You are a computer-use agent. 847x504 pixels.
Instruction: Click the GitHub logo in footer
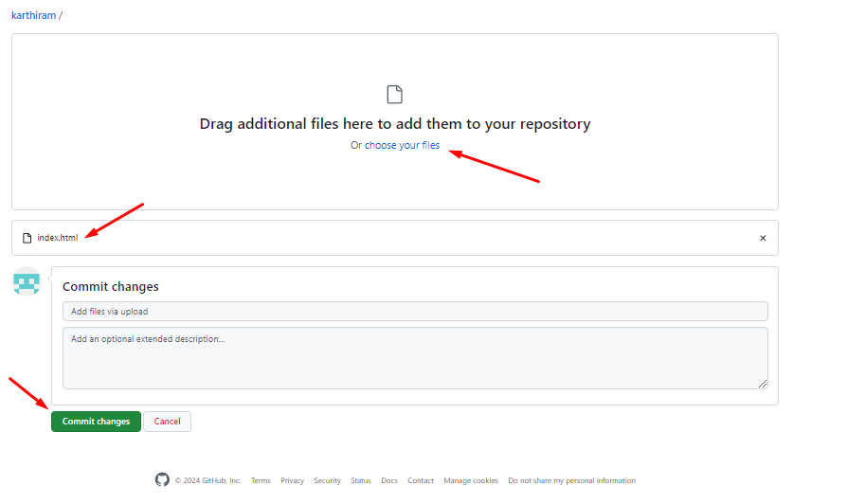click(162, 480)
